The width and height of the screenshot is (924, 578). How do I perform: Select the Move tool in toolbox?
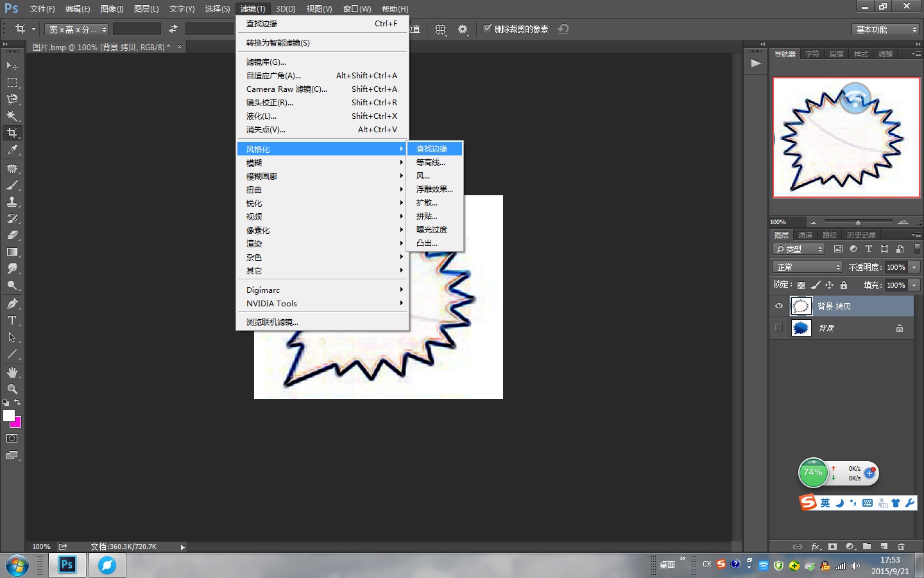coord(12,66)
